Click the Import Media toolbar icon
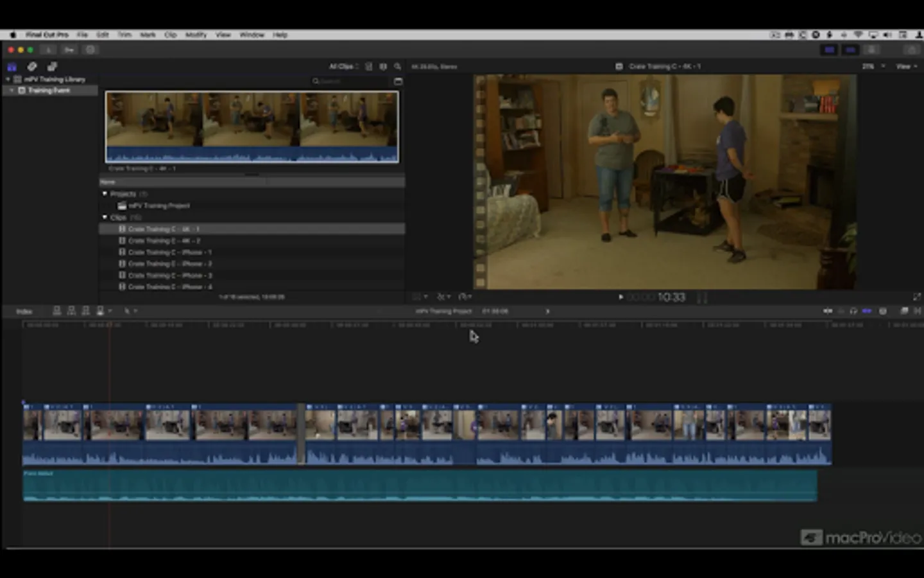This screenshot has width=924, height=578. 48,49
